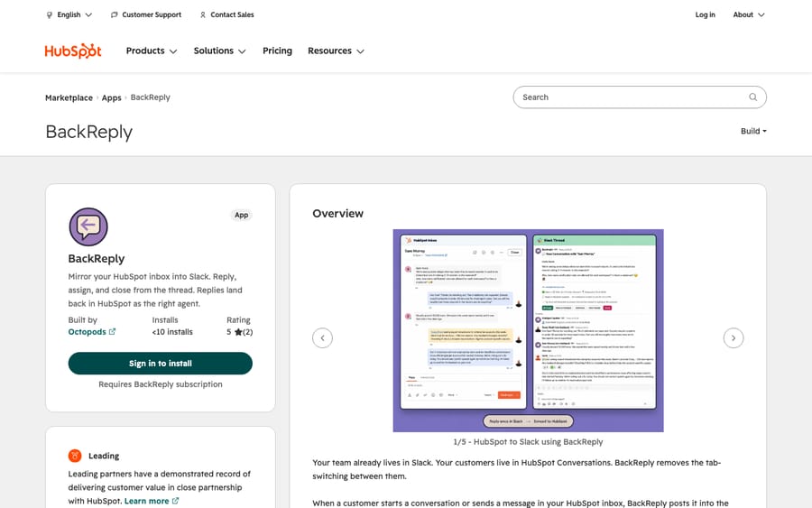Click the Contact Sales person icon

(x=202, y=15)
